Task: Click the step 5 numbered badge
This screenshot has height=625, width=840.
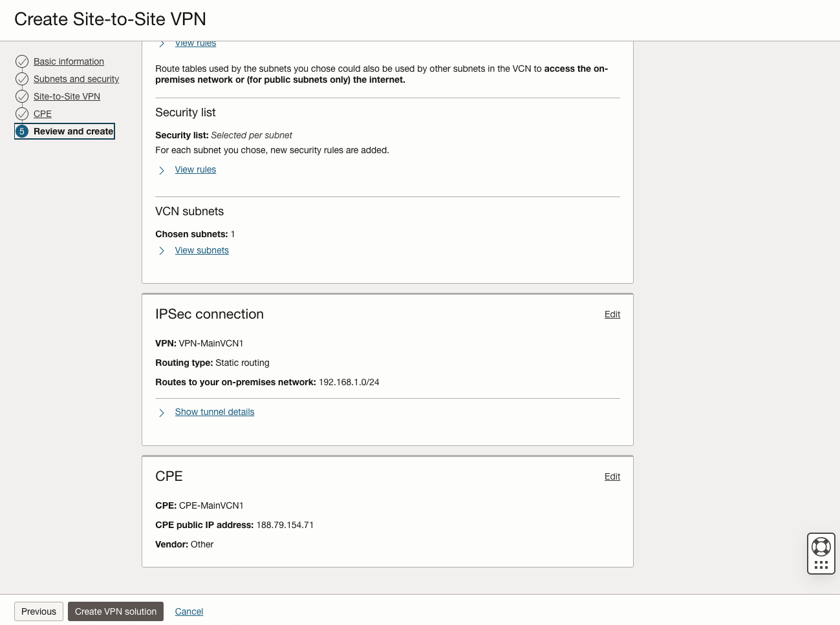Action: coord(22,131)
